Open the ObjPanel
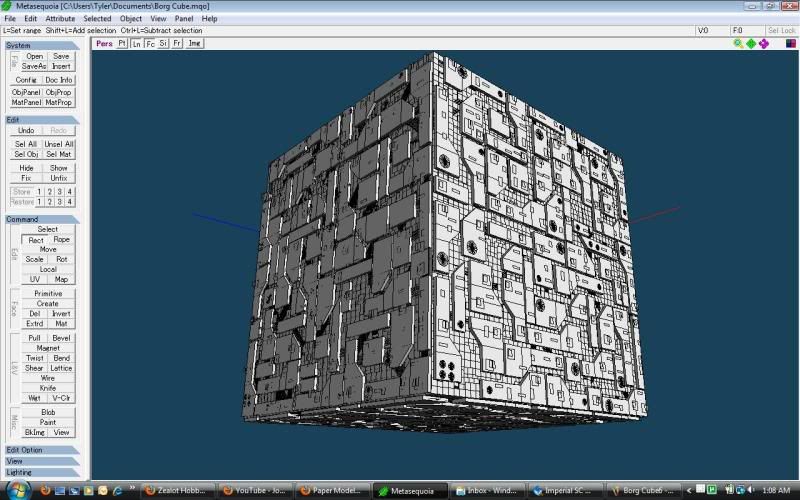Viewport: 800px width, 500px height. pos(26,92)
